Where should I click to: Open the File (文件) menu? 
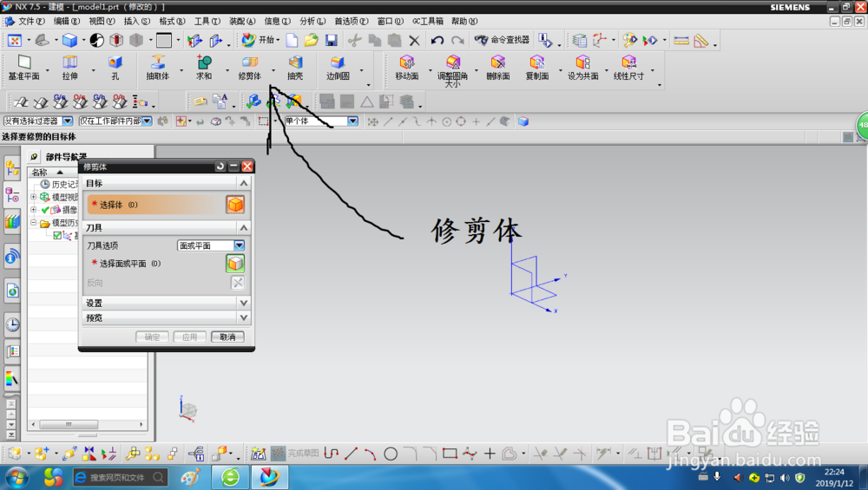point(31,21)
